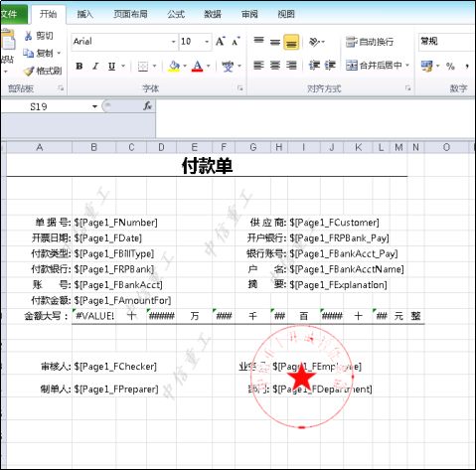Viewport: 476px width, 470px height.
Task: Click the Cut (剪切) scissors icon
Action: pos(29,36)
